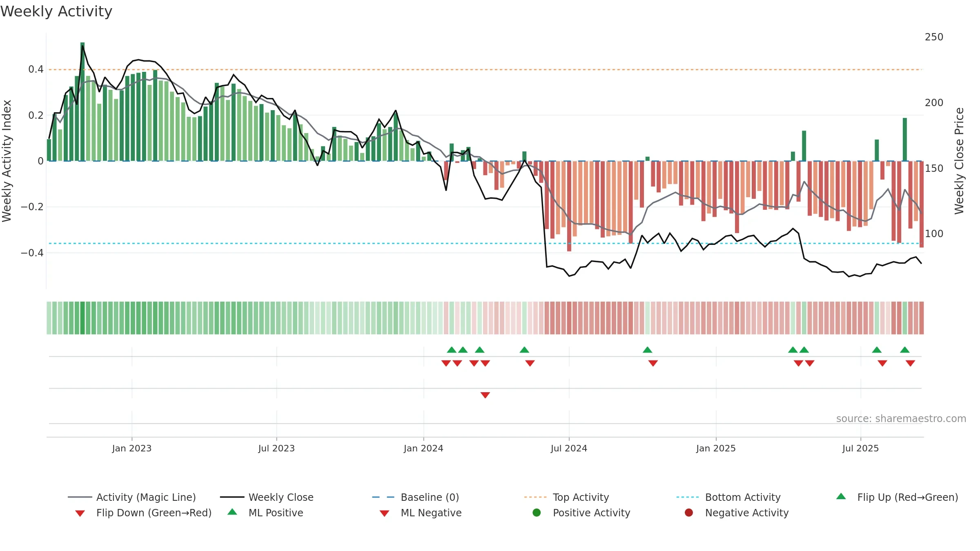
Task: Toggle the Weekly Close legend entry
Action: 267,497
